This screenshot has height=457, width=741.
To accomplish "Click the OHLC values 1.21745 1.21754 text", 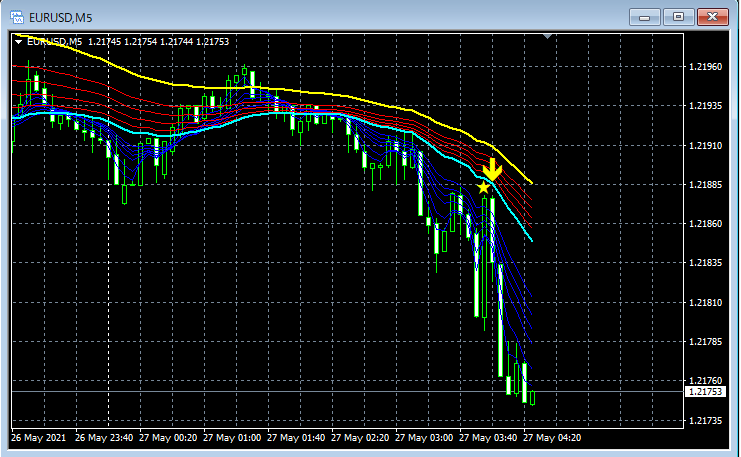I will tap(122, 42).
